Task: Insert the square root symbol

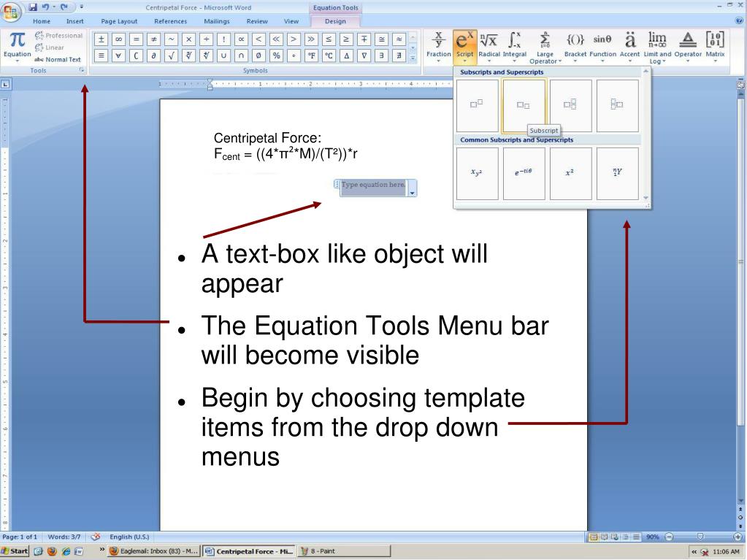Action: 171,55
